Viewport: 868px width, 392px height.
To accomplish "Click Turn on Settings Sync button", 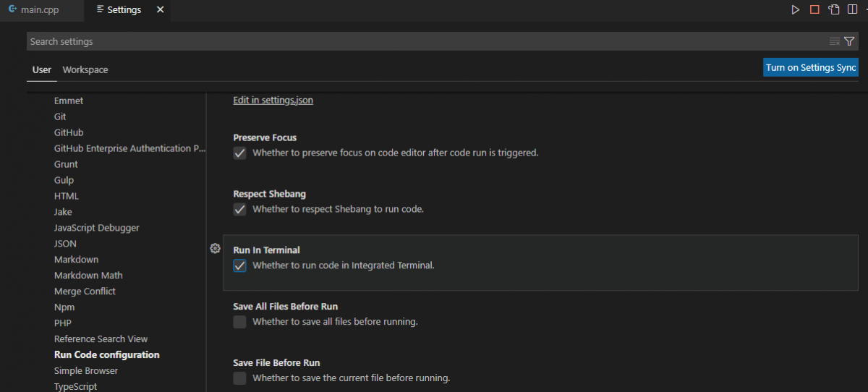I will [x=811, y=67].
